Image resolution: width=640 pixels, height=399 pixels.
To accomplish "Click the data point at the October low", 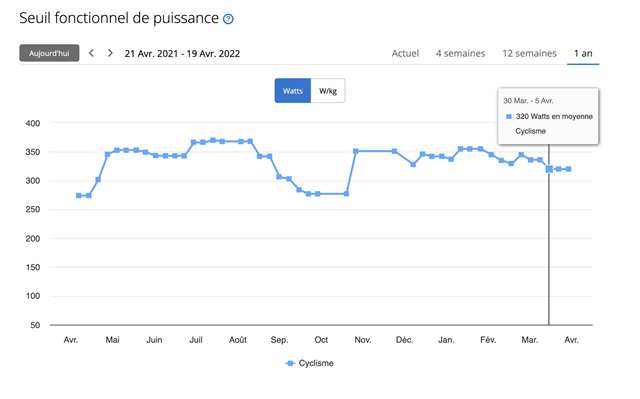I will click(318, 194).
